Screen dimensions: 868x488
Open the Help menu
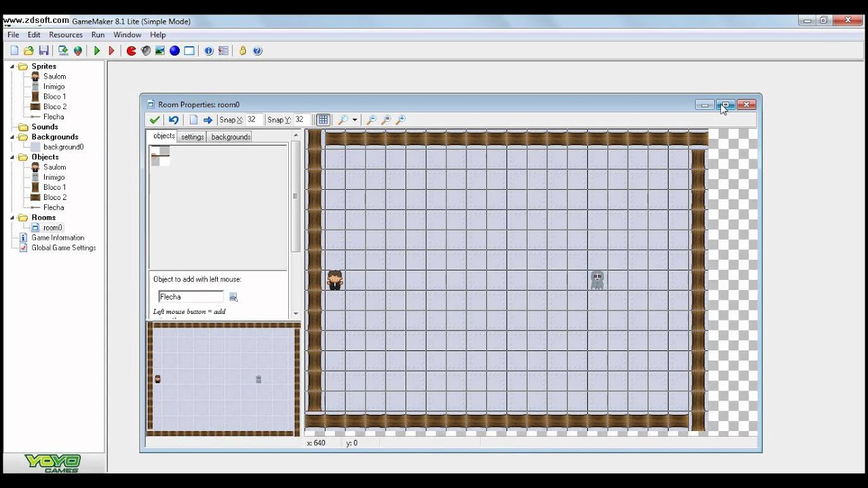(158, 35)
